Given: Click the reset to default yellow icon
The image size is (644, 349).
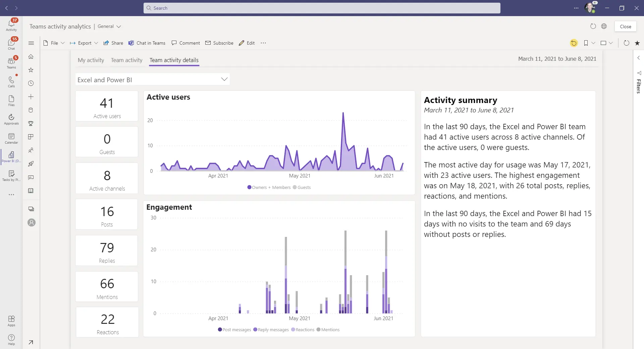Looking at the screenshot, I should coord(574,43).
